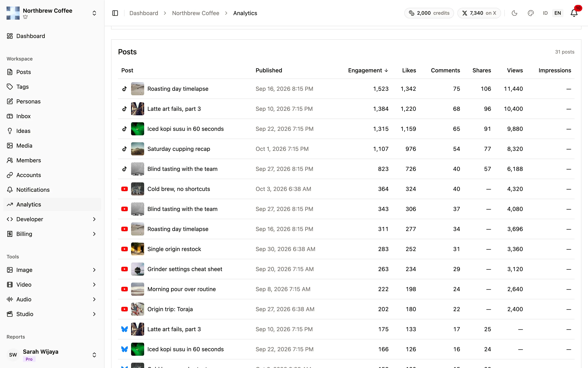The height and width of the screenshot is (368, 588).
Task: Expand the Developer menu
Action: click(52, 219)
